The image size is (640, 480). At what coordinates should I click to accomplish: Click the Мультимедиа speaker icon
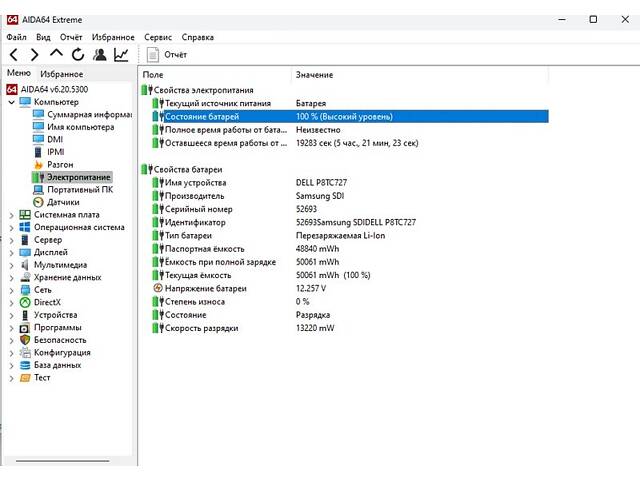tap(25, 265)
